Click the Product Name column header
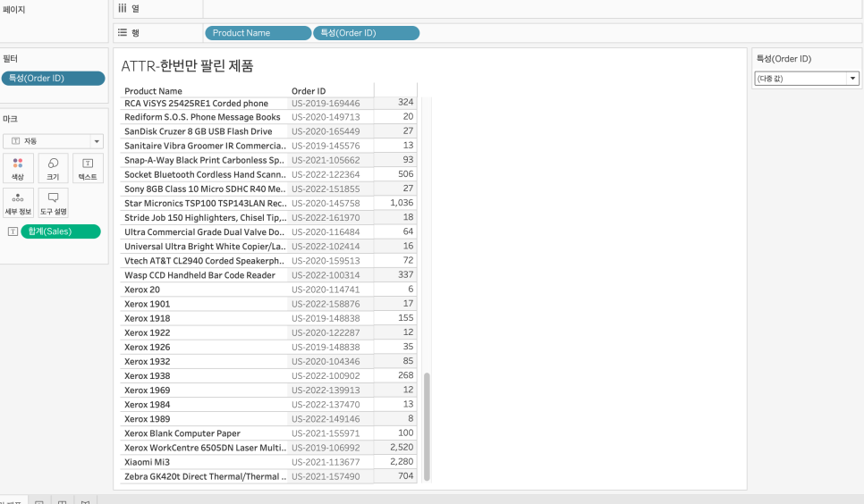This screenshot has height=504, width=864. pos(153,91)
